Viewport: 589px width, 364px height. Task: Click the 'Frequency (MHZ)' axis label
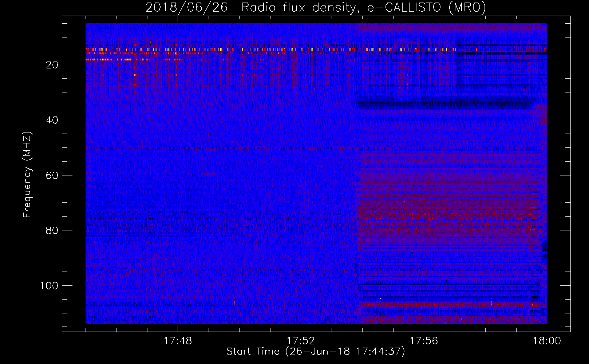click(x=27, y=174)
